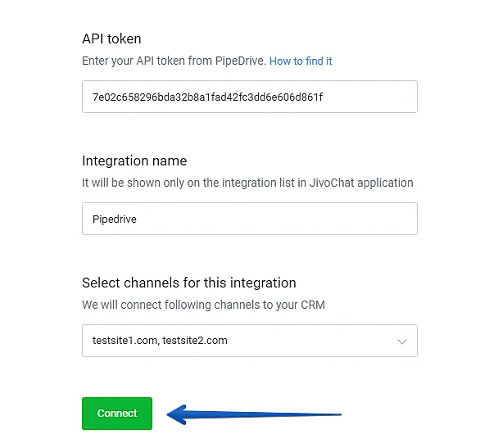
Task: Expand the channel list via blank dropdown area
Action: click(311, 341)
